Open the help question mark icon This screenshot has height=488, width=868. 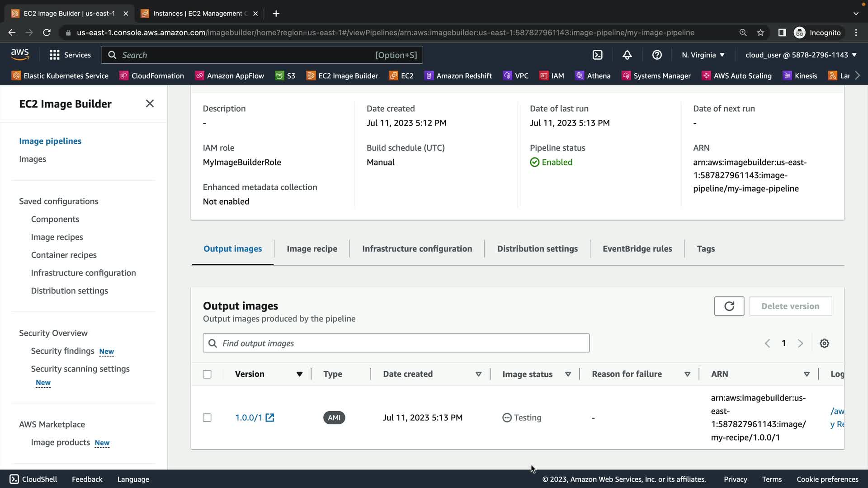pyautogui.click(x=657, y=55)
